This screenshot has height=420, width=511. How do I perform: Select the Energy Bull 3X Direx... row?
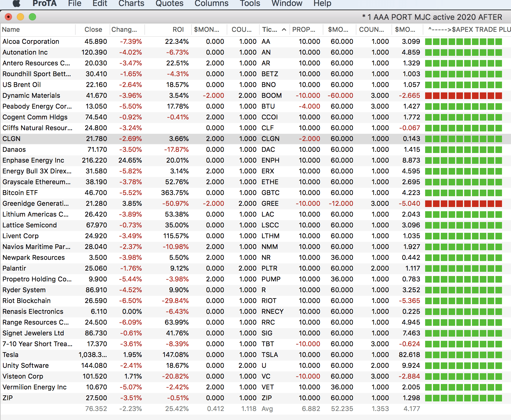(255, 171)
